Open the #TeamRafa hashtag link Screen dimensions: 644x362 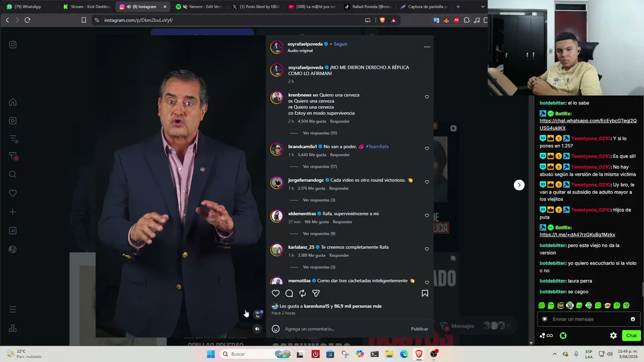click(377, 146)
